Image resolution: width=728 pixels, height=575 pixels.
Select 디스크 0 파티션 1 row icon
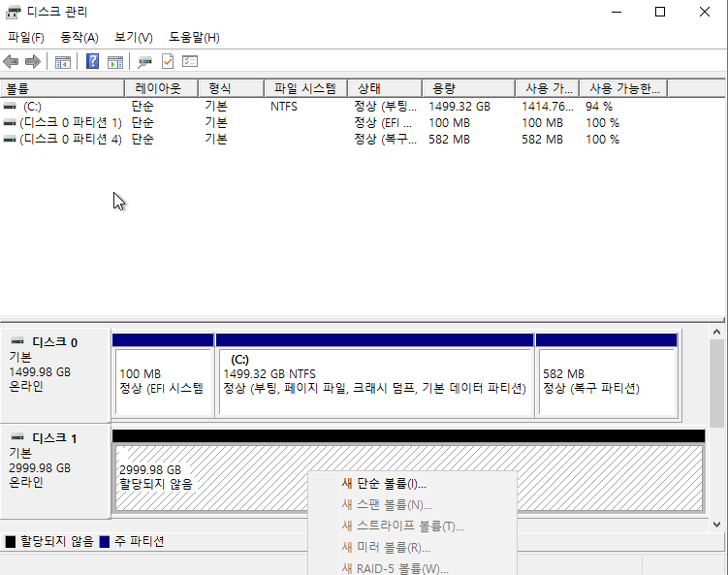(x=10, y=122)
